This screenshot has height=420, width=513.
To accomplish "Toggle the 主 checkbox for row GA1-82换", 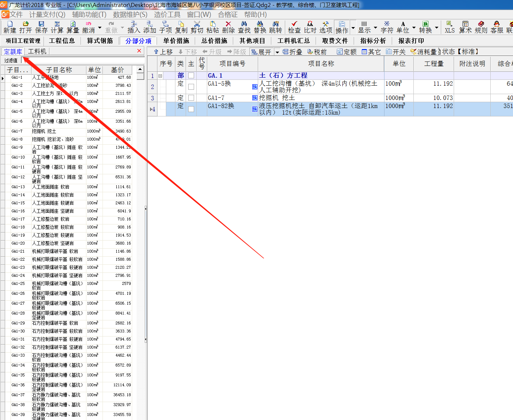I will tap(191, 109).
